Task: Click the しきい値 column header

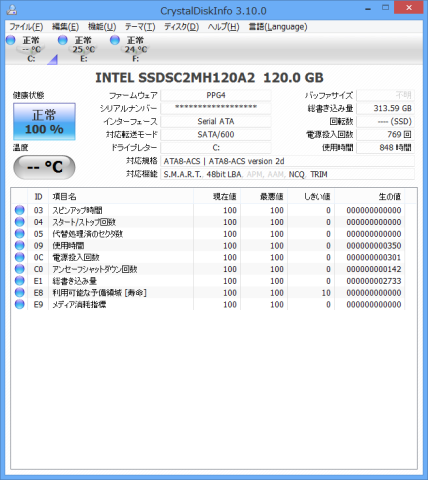Action: point(311,197)
